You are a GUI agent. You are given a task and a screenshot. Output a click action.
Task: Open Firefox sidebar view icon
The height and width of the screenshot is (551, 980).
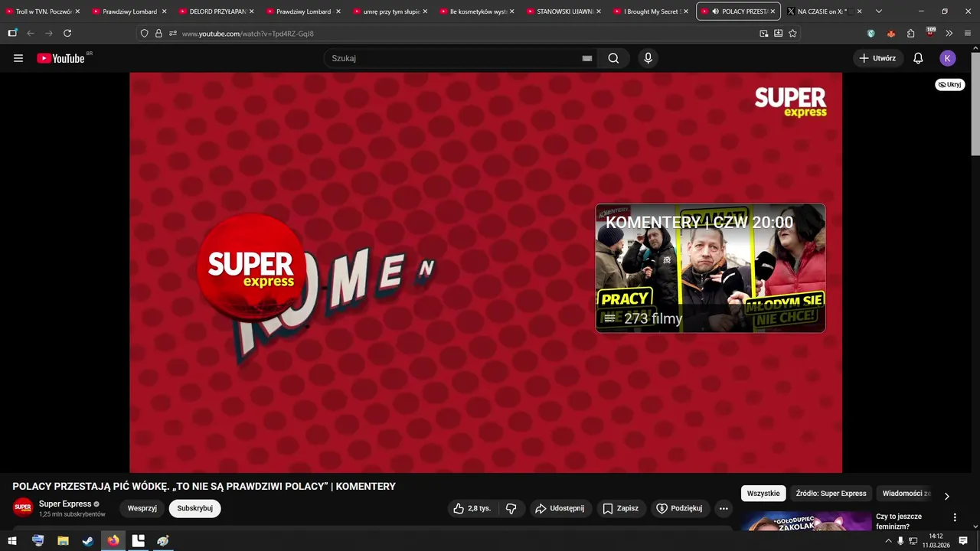(12, 33)
